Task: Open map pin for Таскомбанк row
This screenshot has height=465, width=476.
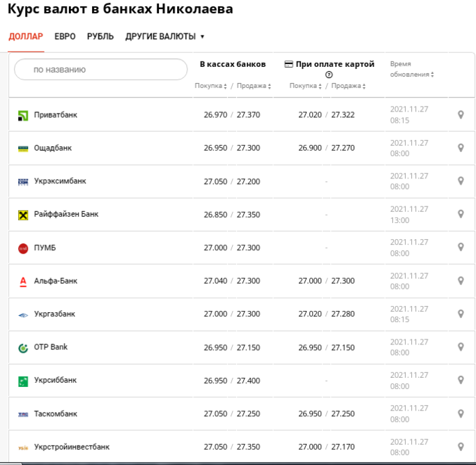Action: (461, 414)
